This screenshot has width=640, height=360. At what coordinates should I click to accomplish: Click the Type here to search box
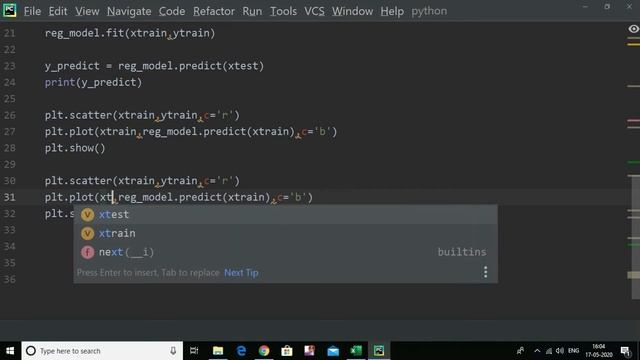pos(102,351)
